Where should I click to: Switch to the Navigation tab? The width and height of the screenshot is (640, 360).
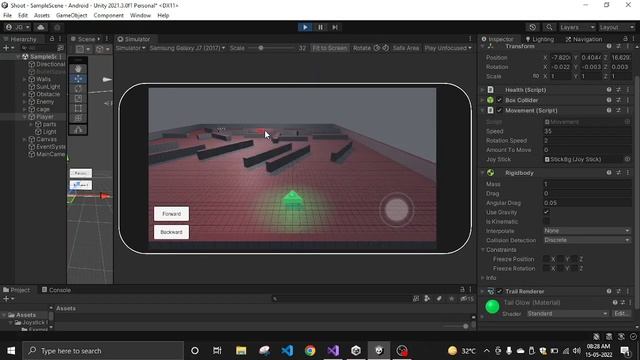584,39
